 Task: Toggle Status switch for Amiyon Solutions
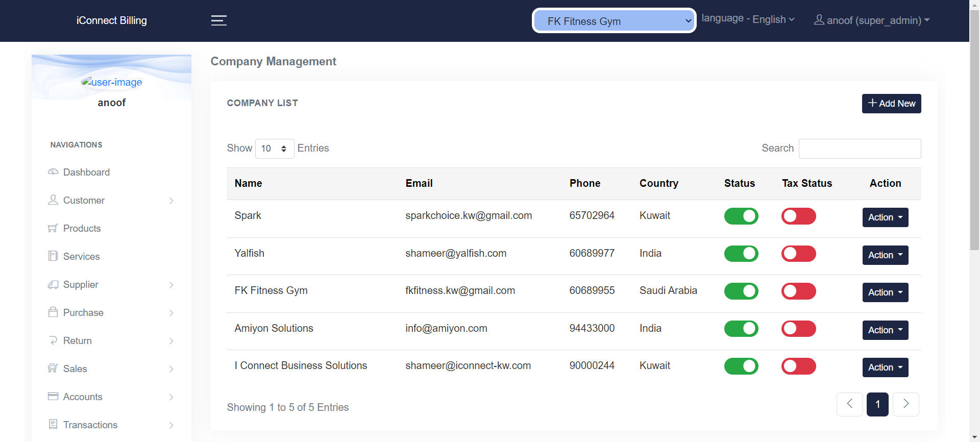point(741,329)
